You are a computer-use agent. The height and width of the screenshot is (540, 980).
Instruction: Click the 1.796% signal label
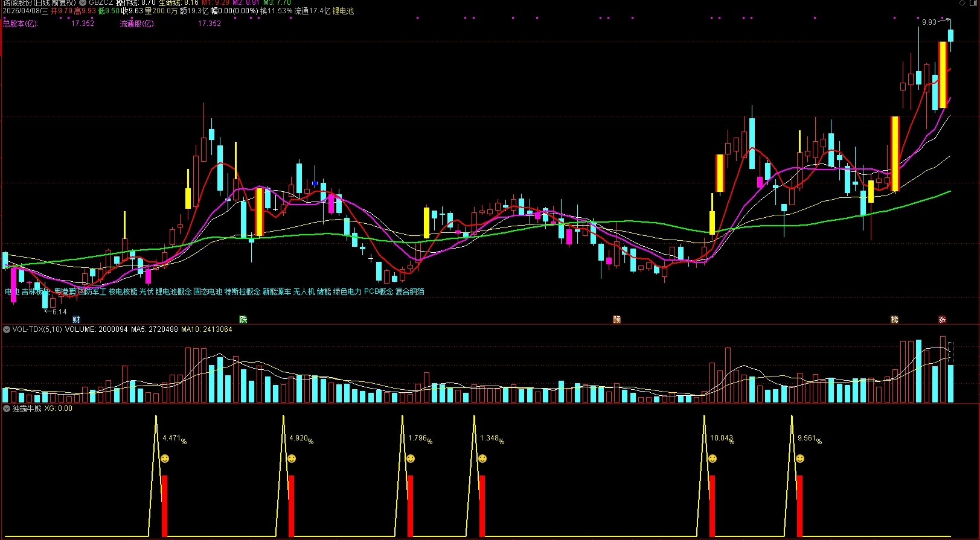point(420,439)
